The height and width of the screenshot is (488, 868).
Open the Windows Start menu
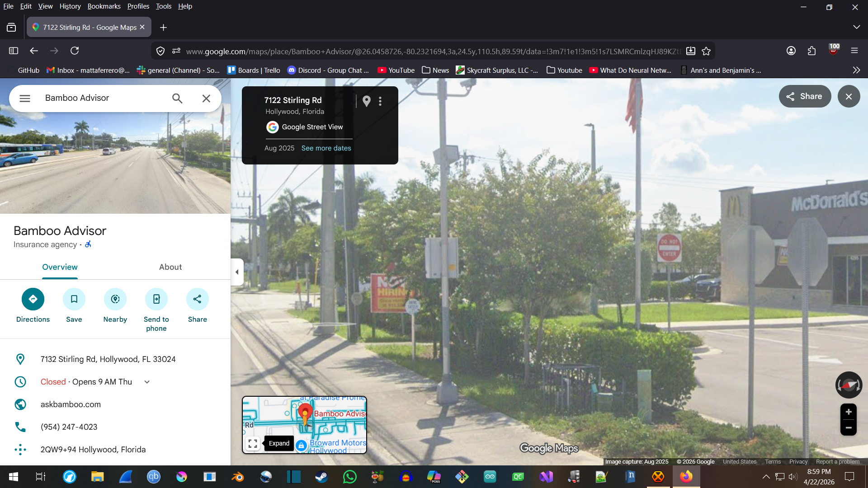[x=14, y=477]
